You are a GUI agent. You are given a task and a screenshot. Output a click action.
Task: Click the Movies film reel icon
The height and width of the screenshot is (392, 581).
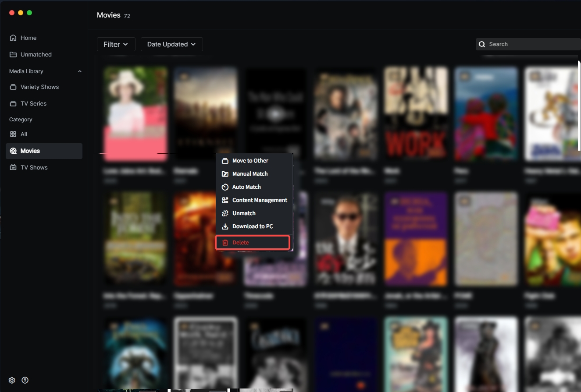pos(13,151)
